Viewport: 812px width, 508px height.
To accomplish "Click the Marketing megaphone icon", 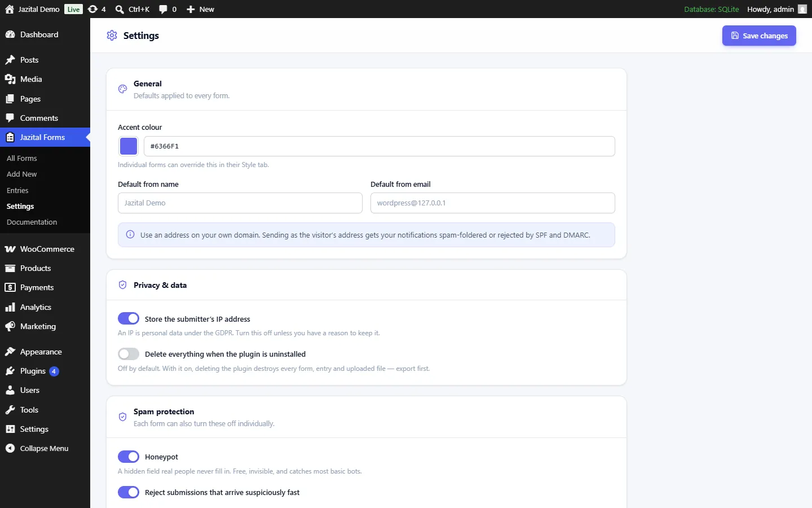I will 10,326.
